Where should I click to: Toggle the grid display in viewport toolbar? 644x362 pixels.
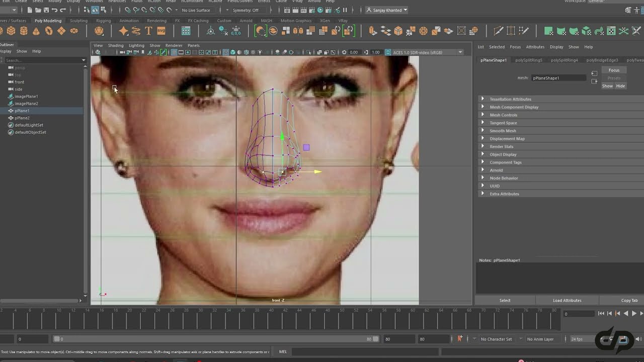click(x=174, y=52)
